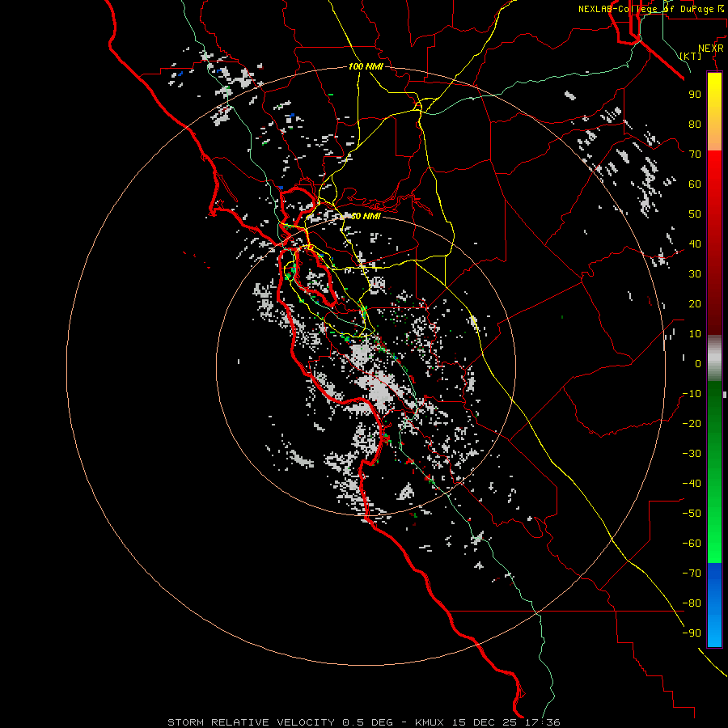
Task: Click the -10 value on velocity scale
Action: click(x=692, y=394)
